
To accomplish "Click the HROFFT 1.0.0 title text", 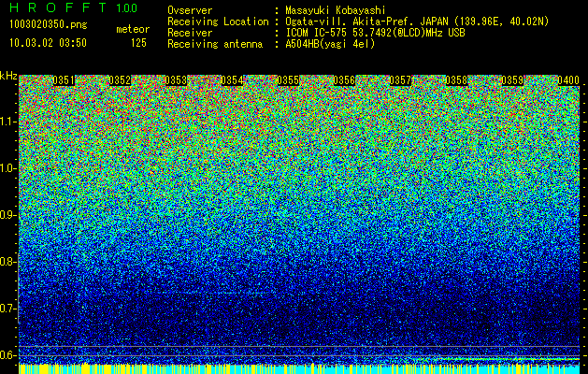I will coord(73,7).
